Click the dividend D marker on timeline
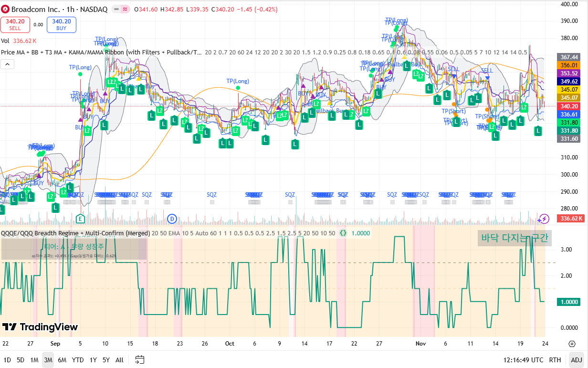588x368 pixels. click(x=172, y=219)
